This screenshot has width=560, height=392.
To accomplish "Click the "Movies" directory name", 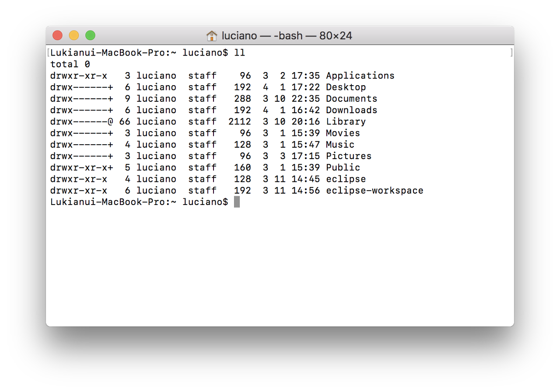I will tap(343, 133).
